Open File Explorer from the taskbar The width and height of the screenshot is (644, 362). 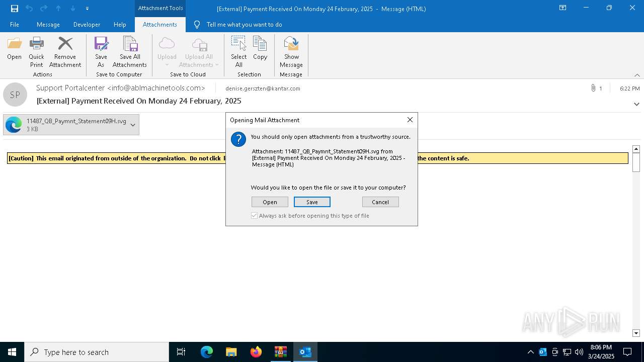(x=231, y=352)
